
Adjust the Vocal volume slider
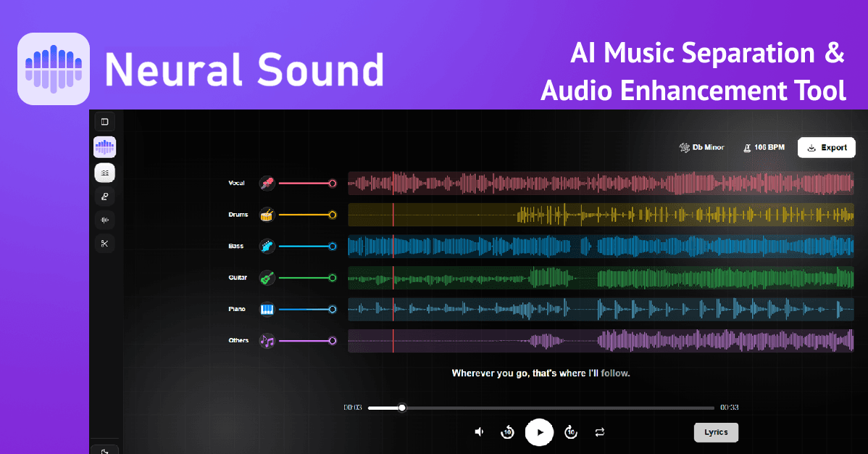tap(307, 183)
